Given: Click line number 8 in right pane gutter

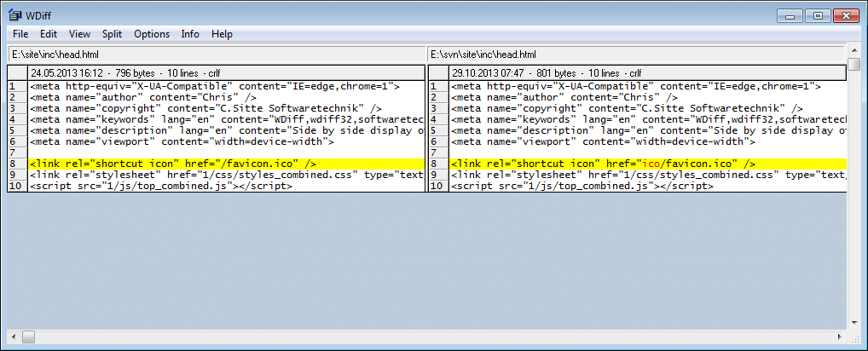Looking at the screenshot, I should tap(438, 164).
